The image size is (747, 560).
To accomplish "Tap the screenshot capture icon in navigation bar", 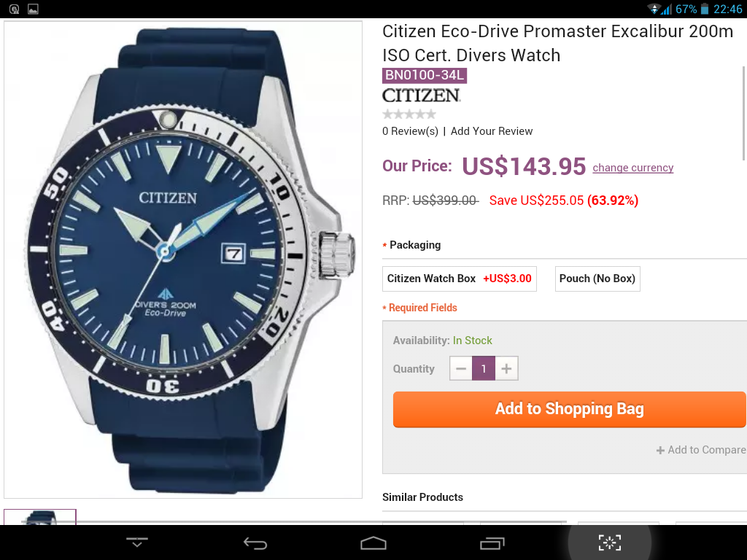I will pos(609,542).
